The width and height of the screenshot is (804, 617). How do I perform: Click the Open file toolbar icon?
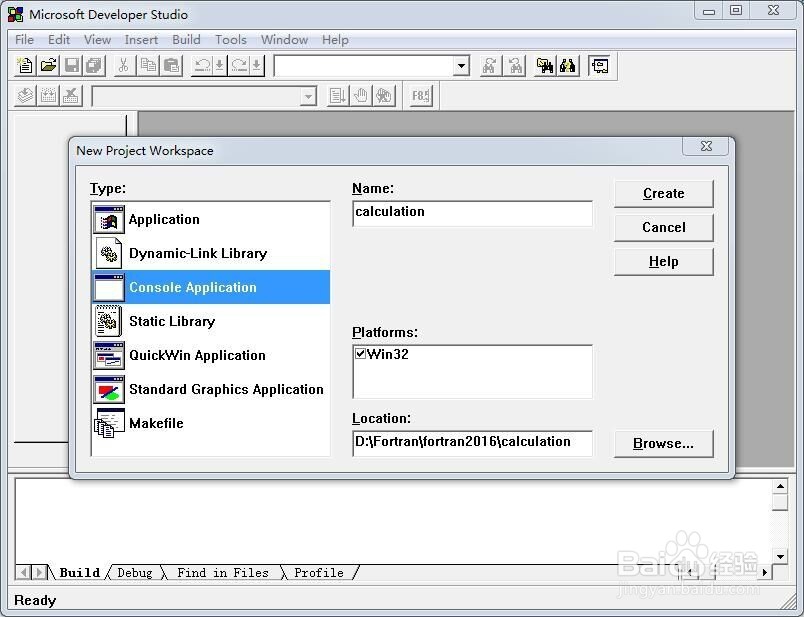(48, 66)
